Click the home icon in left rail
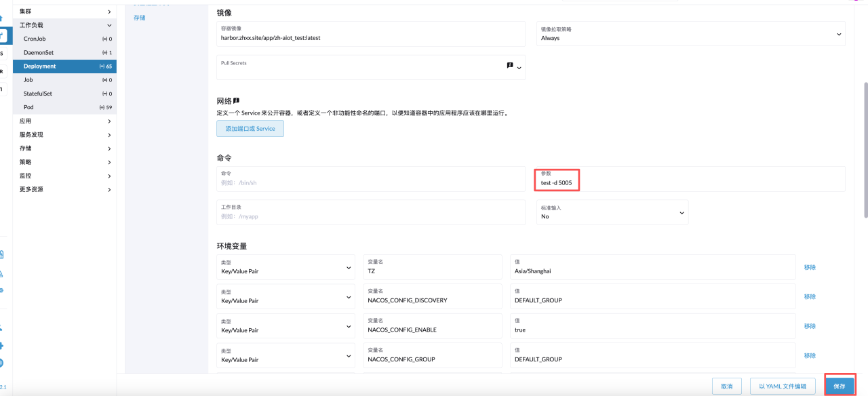The image size is (868, 396). coord(1,18)
